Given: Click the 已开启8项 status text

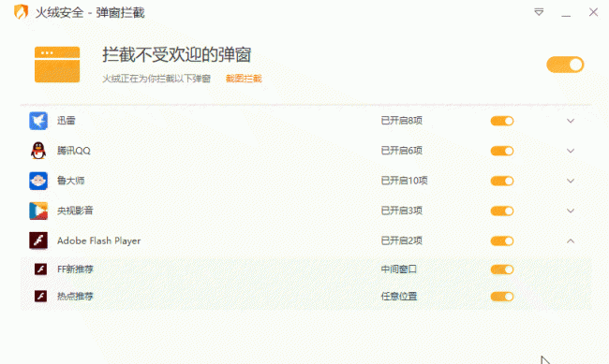Looking at the screenshot, I should pos(402,121).
